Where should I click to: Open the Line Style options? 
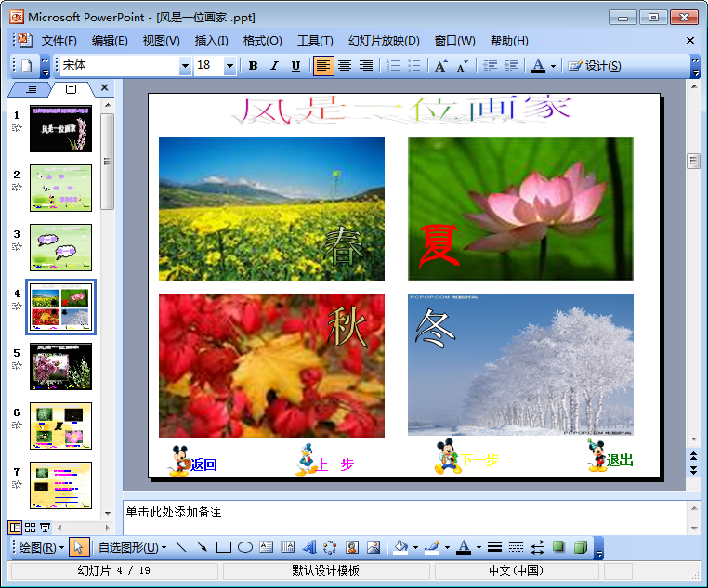point(494,547)
